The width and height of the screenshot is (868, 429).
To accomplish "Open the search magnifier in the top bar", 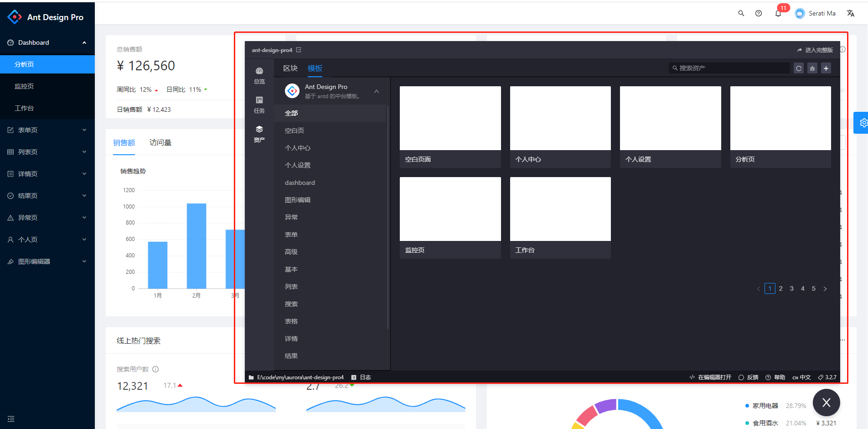I will click(x=741, y=13).
